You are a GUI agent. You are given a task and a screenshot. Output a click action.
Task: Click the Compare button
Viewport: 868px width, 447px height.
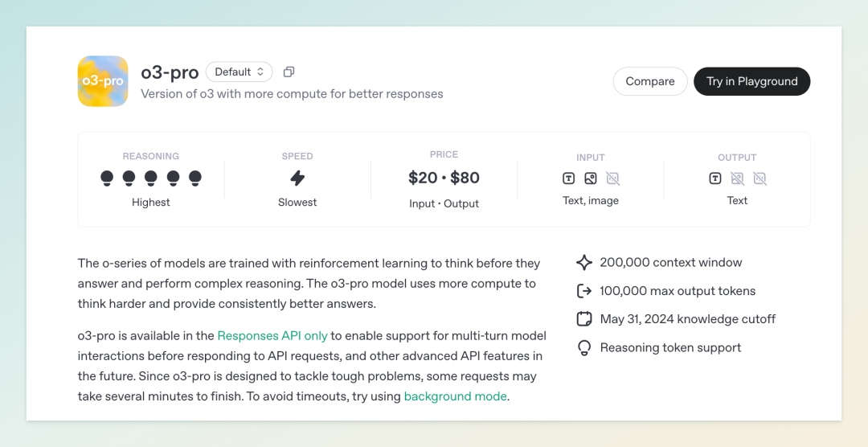(650, 81)
